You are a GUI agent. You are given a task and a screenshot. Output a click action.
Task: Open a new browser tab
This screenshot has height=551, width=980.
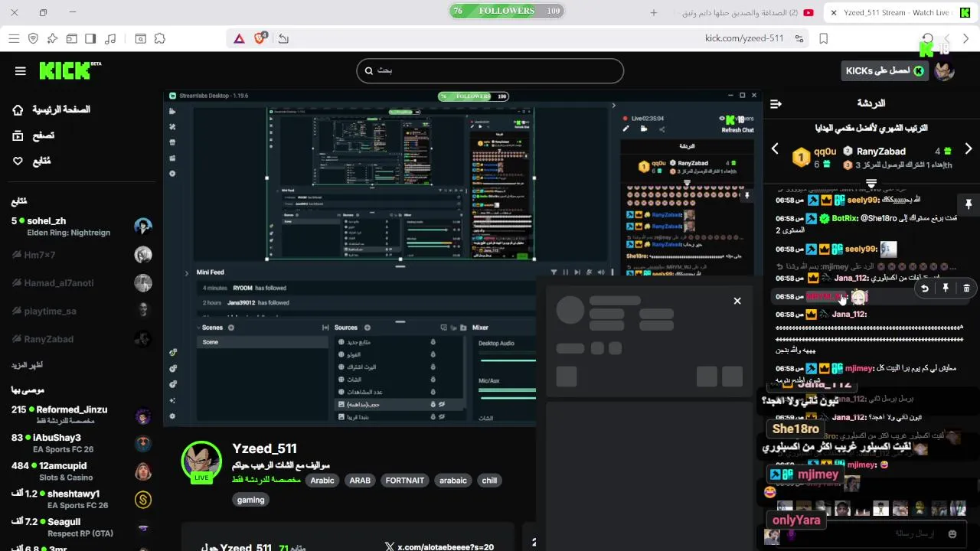pyautogui.click(x=654, y=12)
